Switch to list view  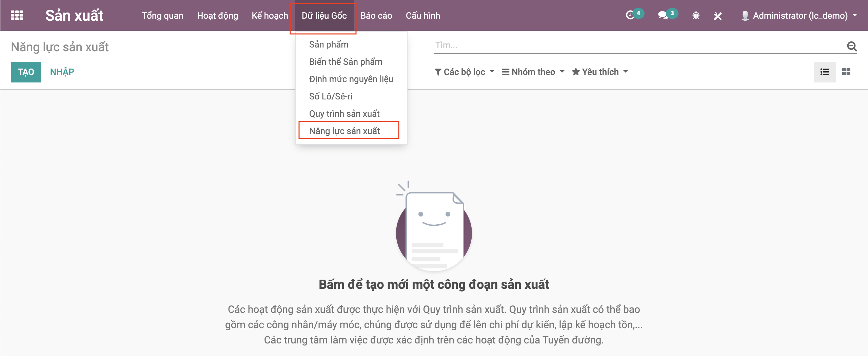point(825,72)
